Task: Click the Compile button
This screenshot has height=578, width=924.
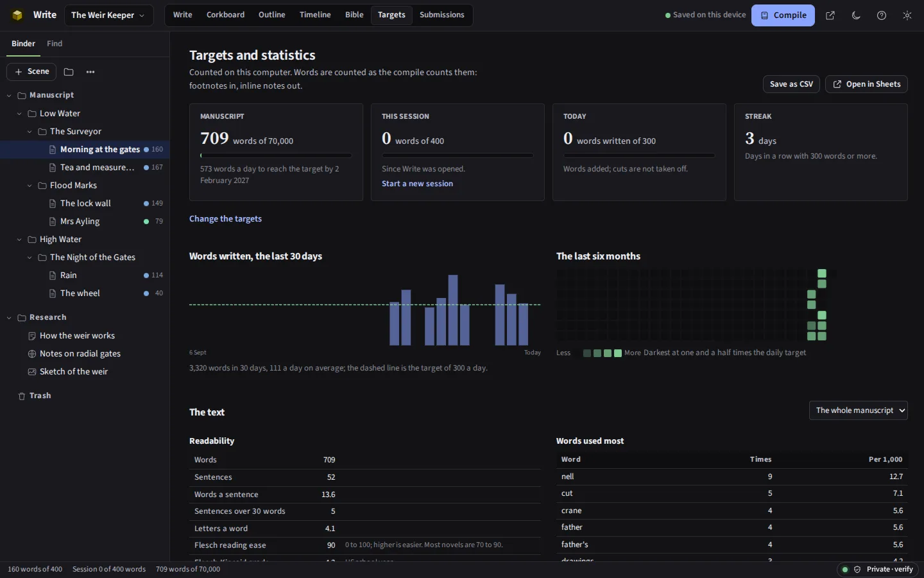Action: point(783,15)
